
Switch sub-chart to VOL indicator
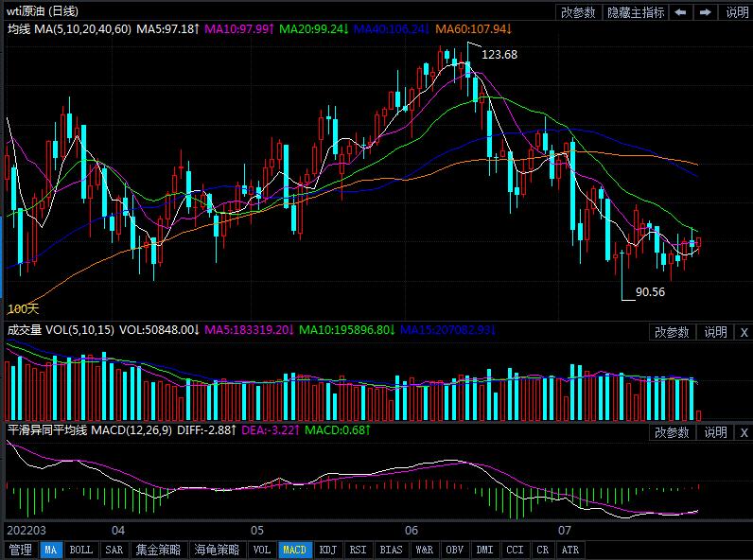pos(261,550)
